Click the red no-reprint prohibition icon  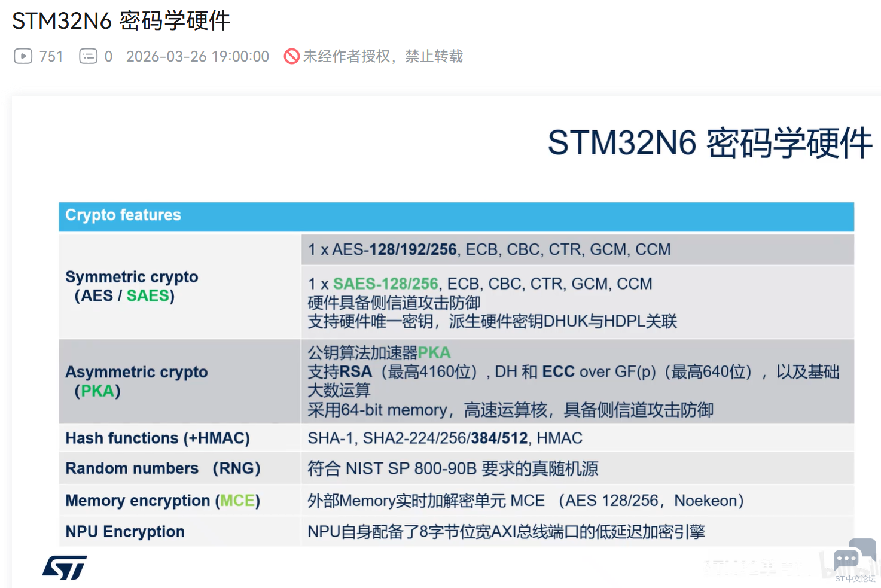pyautogui.click(x=292, y=56)
